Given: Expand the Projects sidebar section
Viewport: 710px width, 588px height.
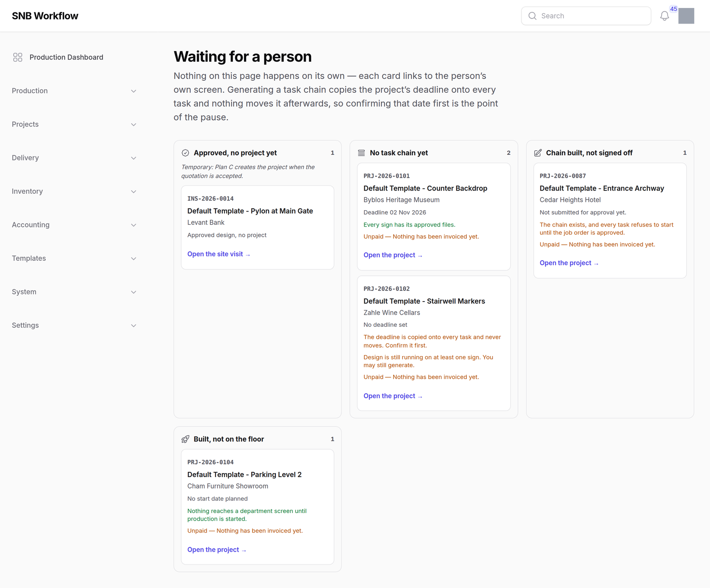Looking at the screenshot, I should [74, 124].
